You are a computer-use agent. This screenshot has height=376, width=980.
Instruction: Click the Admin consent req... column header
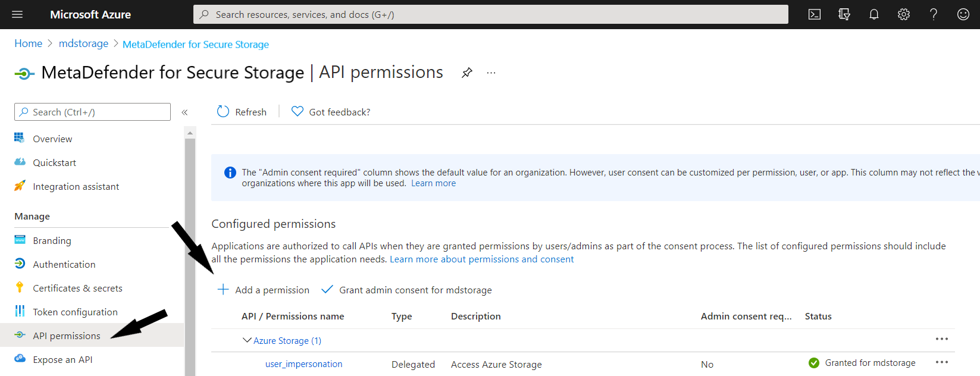click(746, 317)
